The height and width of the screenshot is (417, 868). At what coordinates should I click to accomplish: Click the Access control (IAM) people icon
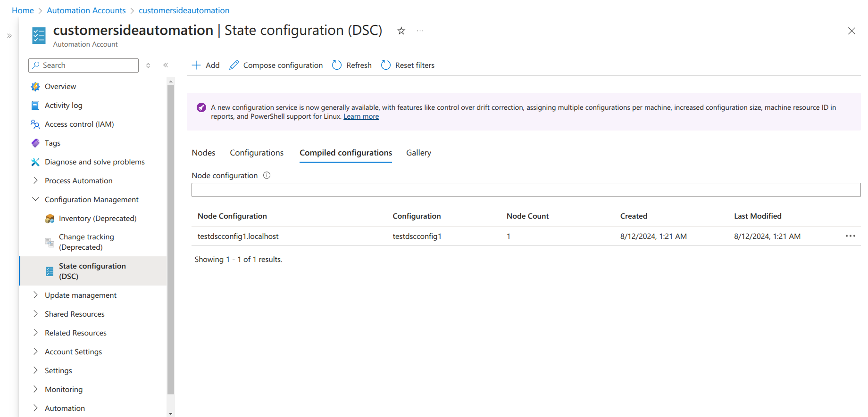[35, 124]
